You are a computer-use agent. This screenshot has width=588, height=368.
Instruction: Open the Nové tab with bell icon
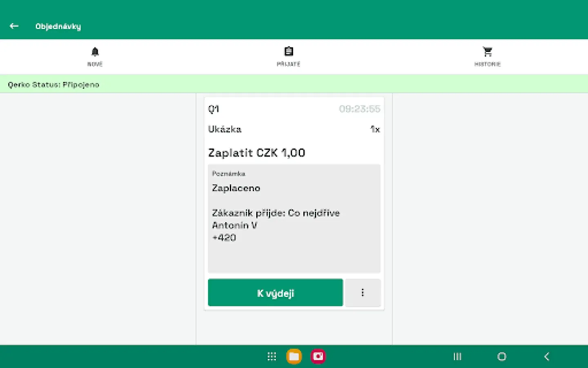pyautogui.click(x=95, y=57)
